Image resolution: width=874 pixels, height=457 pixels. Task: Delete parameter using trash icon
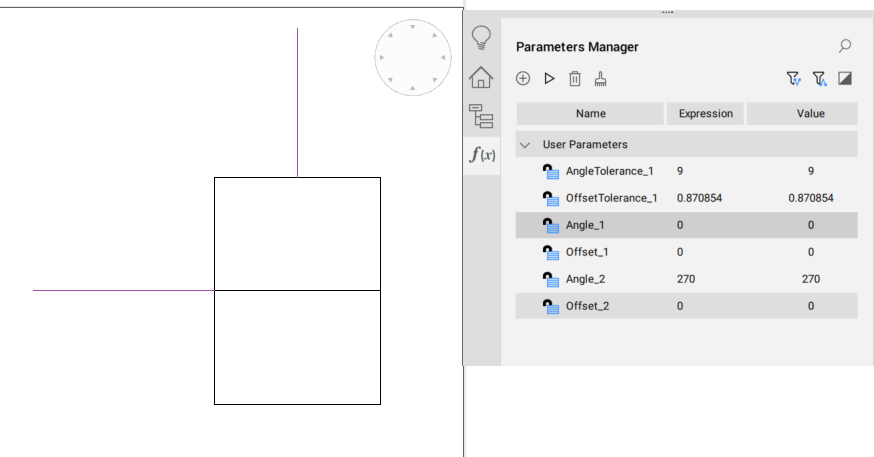(575, 78)
